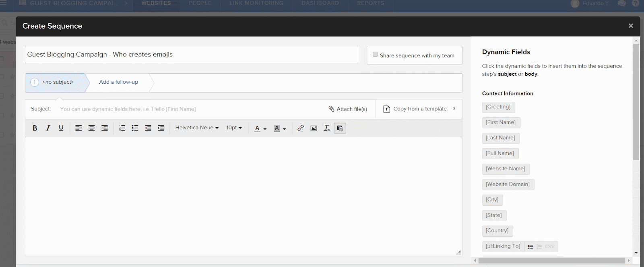Click the user avatar for Eduardo

[575, 3]
